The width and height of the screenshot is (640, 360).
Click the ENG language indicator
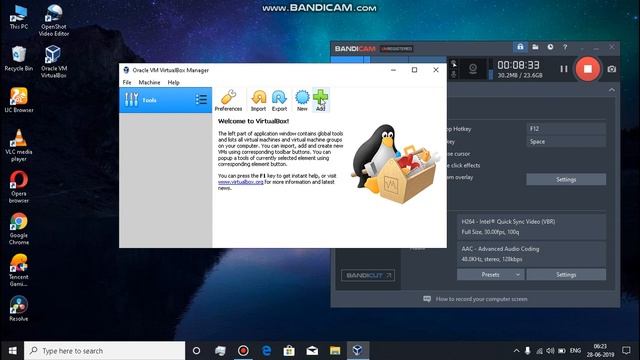575,351
